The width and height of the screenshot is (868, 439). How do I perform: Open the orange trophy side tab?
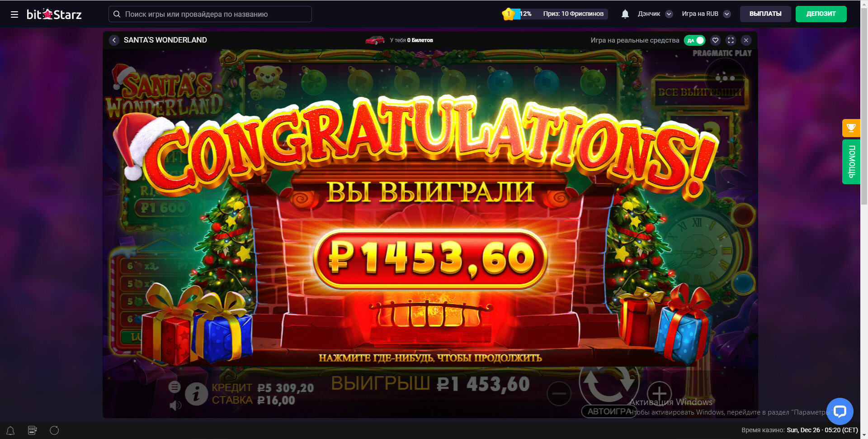point(851,128)
